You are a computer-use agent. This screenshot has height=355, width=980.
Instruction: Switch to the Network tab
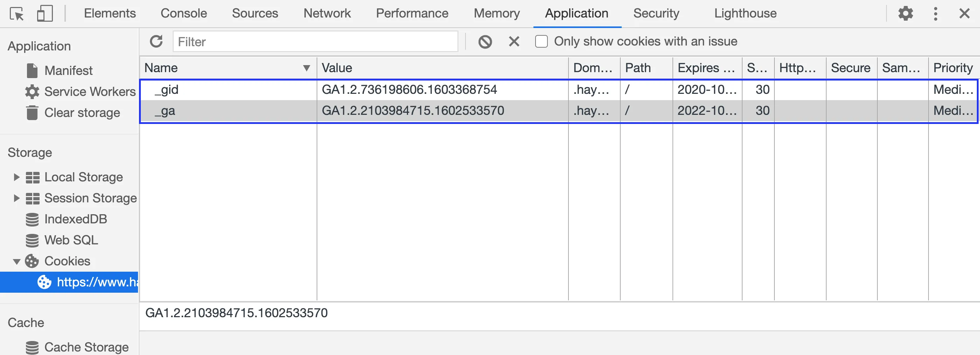[x=327, y=13]
